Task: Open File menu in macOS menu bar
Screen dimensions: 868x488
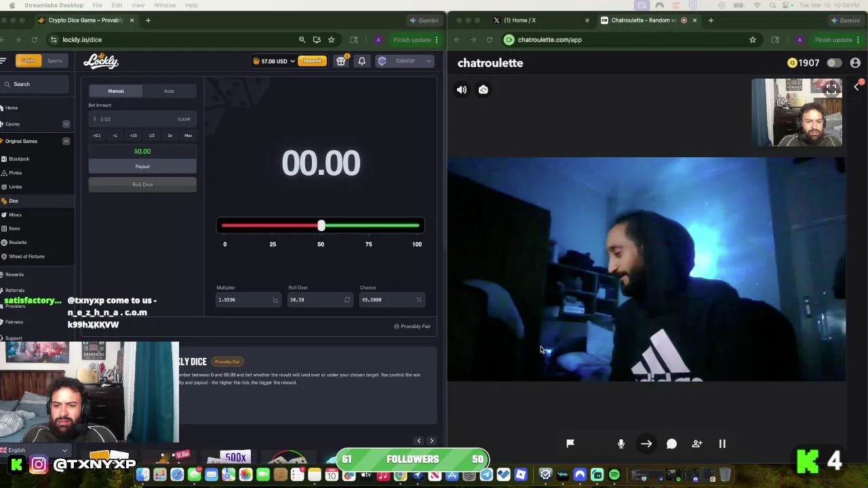Action: pos(97,5)
